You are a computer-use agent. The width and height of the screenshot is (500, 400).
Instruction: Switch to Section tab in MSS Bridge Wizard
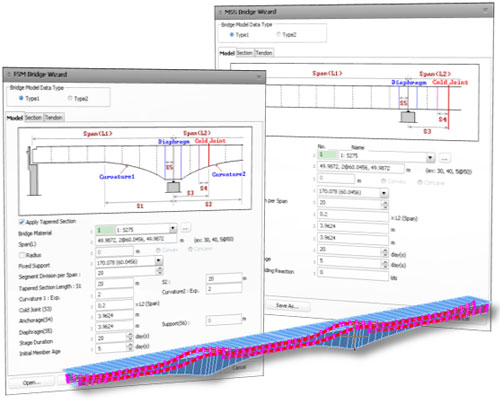tap(245, 53)
